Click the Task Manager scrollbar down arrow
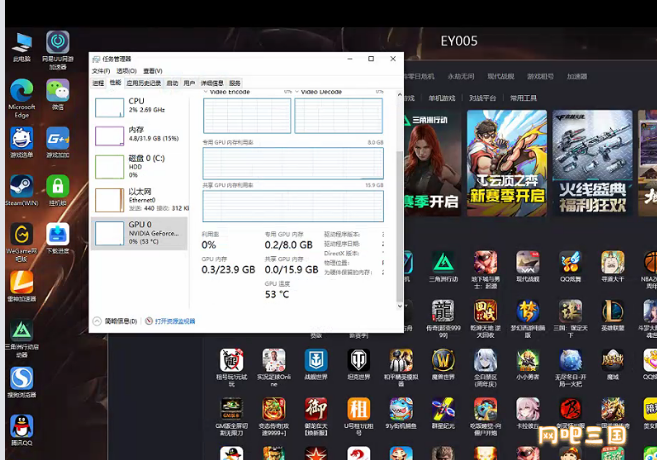Screen dimensions: 657x460 coord(399,306)
